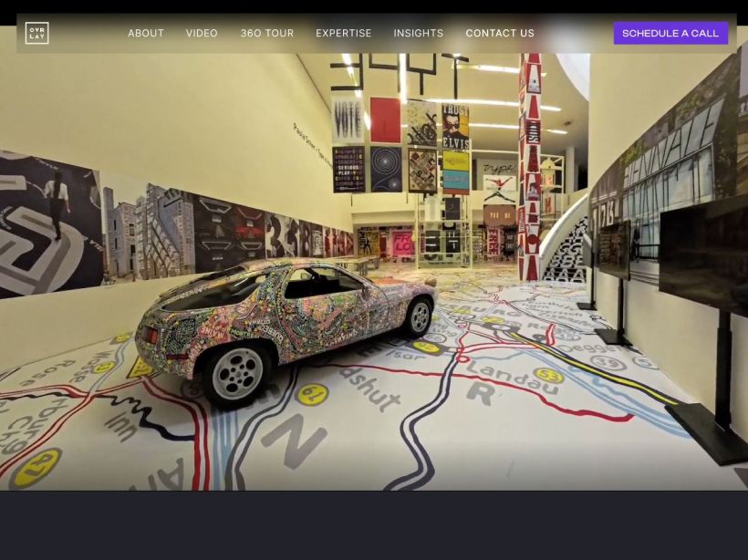Click the Contact Us link
The height and width of the screenshot is (560, 748).
[500, 33]
